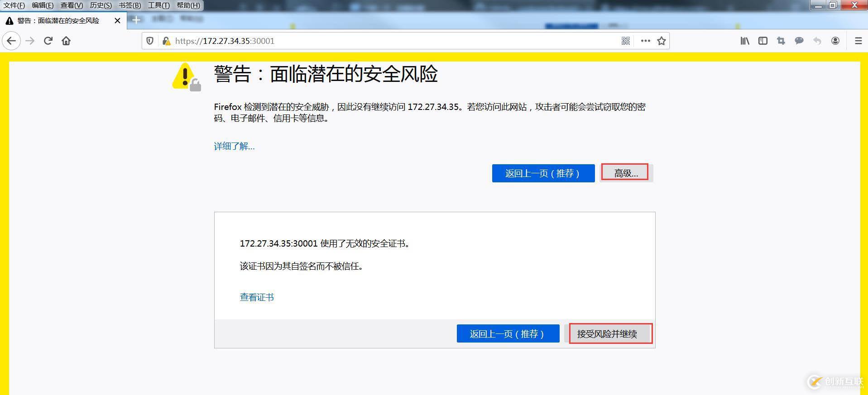The image size is (868, 395).
Task: Close the security warning tab
Action: [117, 21]
